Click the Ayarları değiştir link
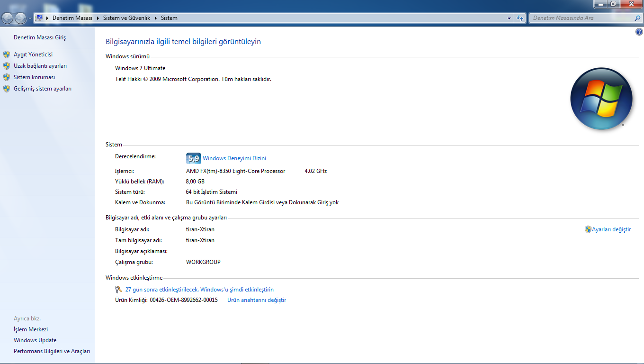644x364 pixels. click(x=611, y=229)
